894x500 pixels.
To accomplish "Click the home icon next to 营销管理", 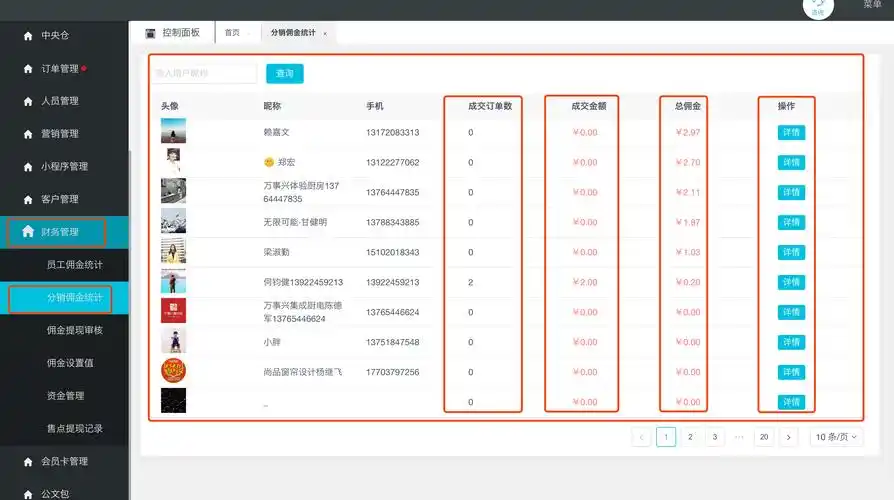I will coord(28,134).
